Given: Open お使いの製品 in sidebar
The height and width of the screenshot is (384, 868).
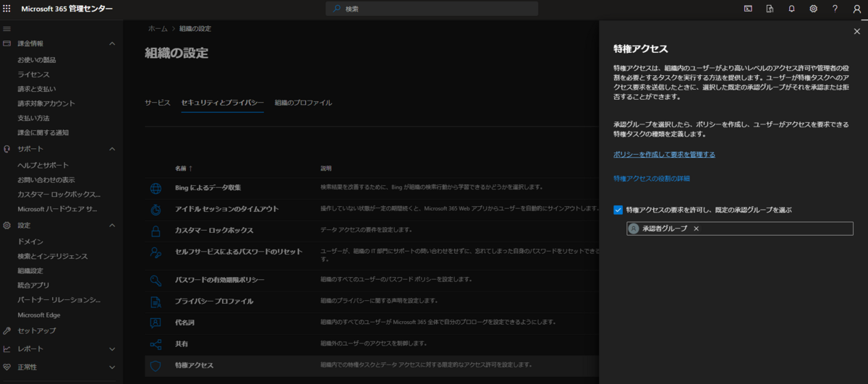Looking at the screenshot, I should pyautogui.click(x=37, y=60).
